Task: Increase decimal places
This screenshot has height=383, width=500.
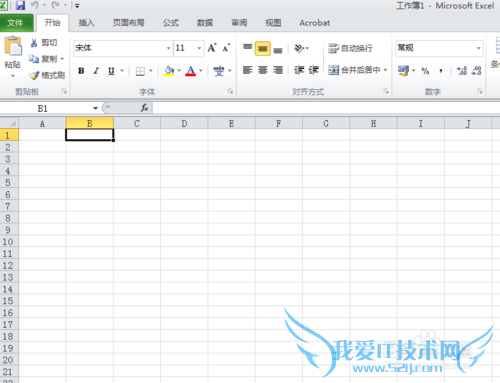Action: [x=462, y=71]
